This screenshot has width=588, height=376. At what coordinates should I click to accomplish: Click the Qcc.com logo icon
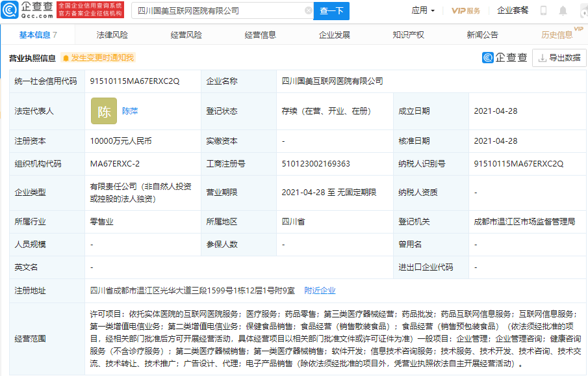point(9,10)
